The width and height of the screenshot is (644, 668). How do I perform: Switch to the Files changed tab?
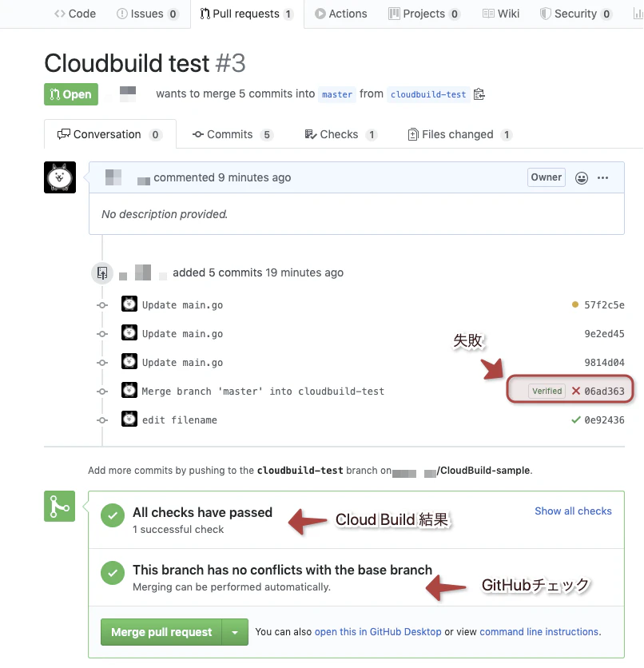460,134
